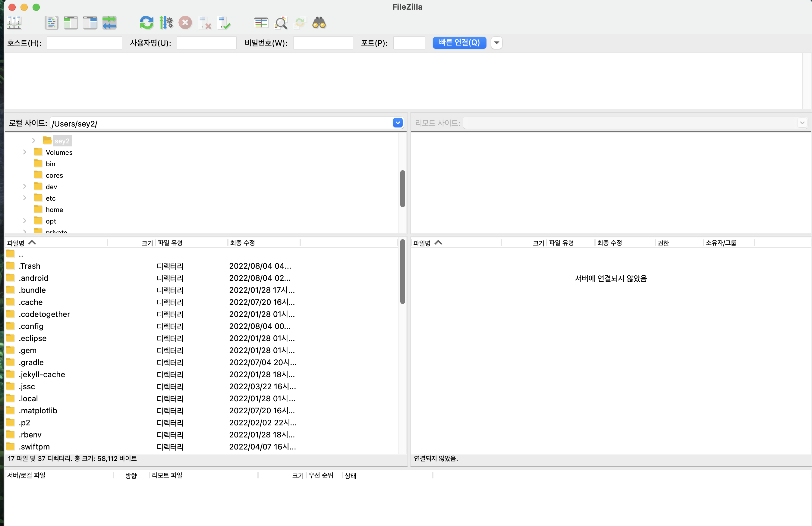The height and width of the screenshot is (526, 812).
Task: Toggle remote directory tree display
Action: 90,23
